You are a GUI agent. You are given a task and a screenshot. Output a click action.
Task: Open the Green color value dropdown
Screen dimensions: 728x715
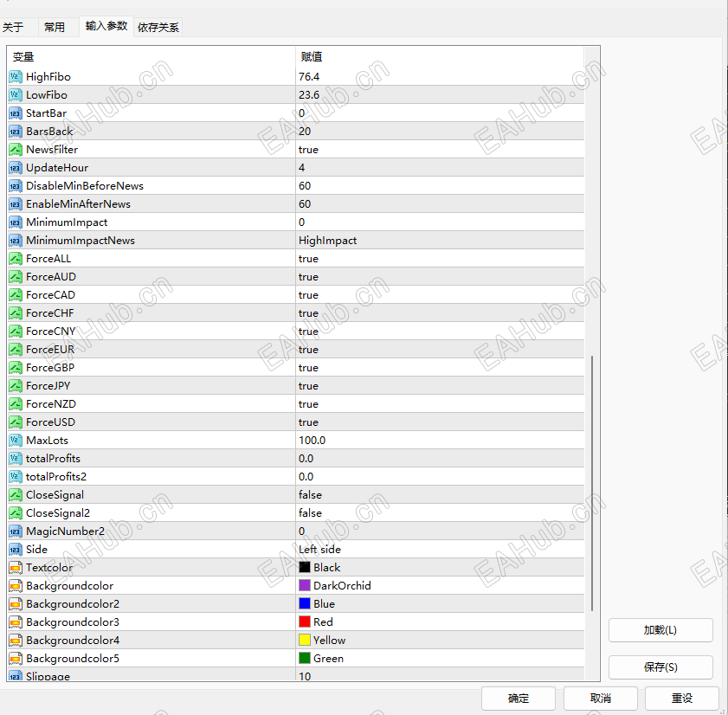440,659
